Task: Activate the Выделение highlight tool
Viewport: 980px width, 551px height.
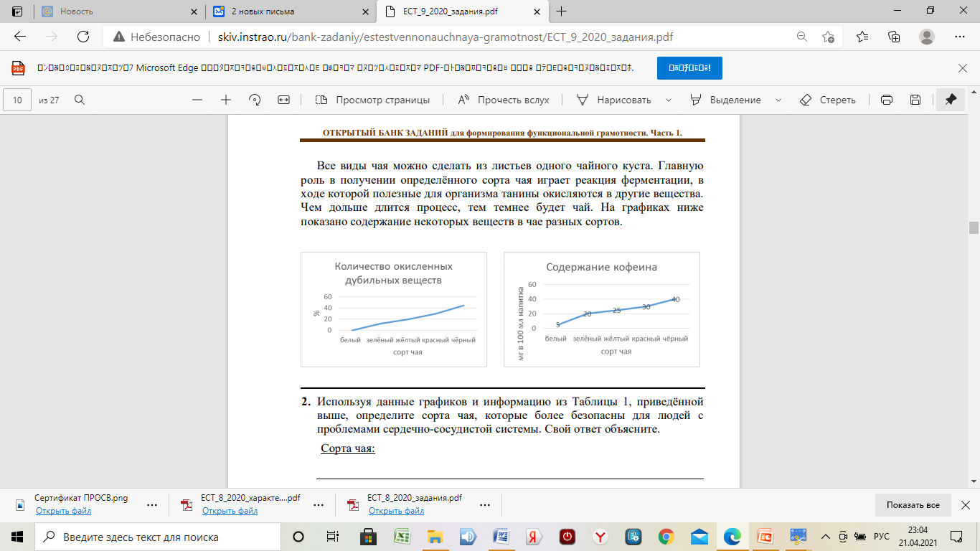Action: click(x=726, y=100)
